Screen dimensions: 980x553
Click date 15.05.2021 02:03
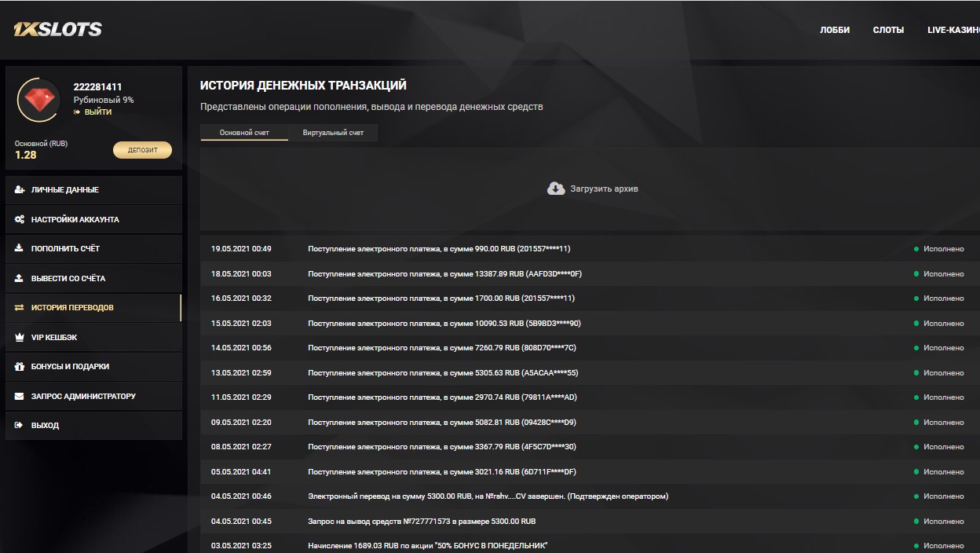tap(241, 324)
